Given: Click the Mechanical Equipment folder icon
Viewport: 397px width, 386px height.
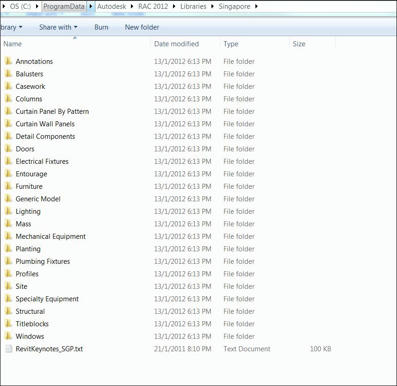Looking at the screenshot, I should pyautogui.click(x=8, y=236).
